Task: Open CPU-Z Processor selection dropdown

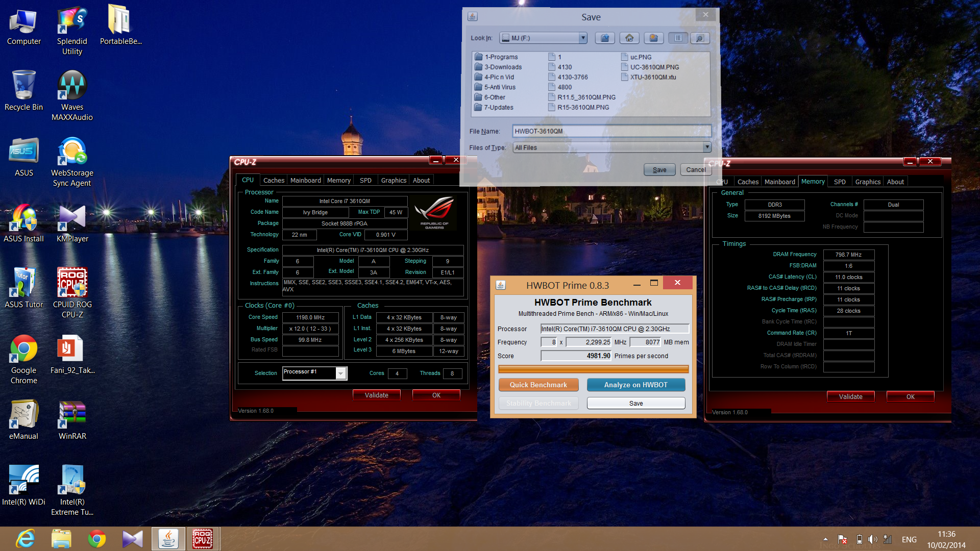Action: 341,373
